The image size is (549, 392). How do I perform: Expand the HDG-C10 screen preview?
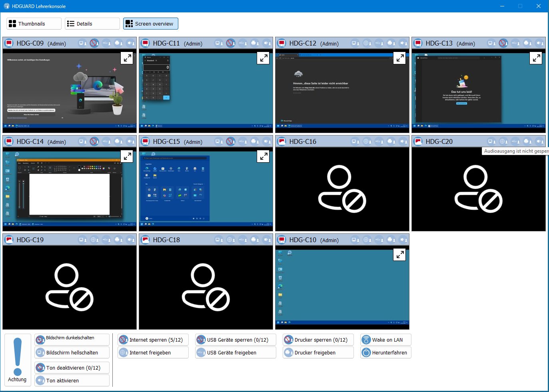[400, 255]
